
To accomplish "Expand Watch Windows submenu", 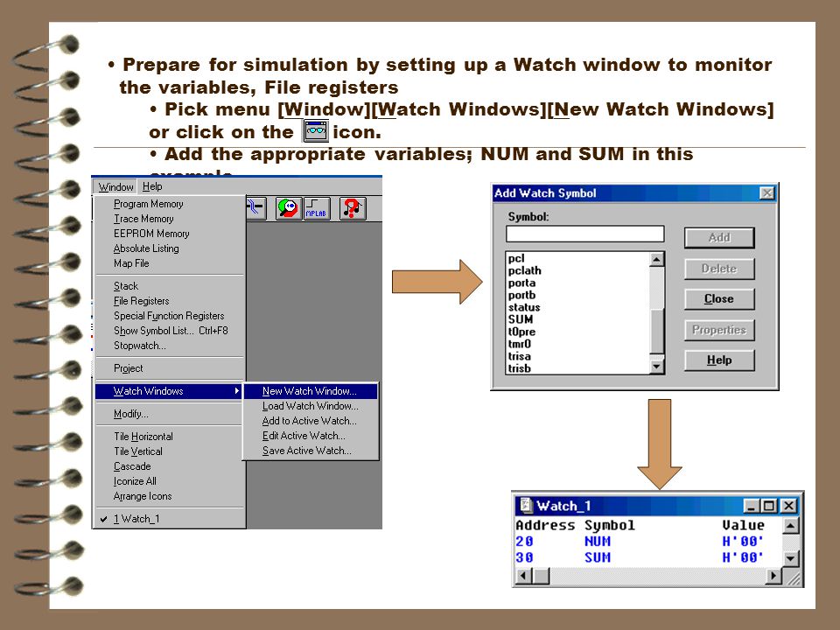I will click(x=169, y=391).
